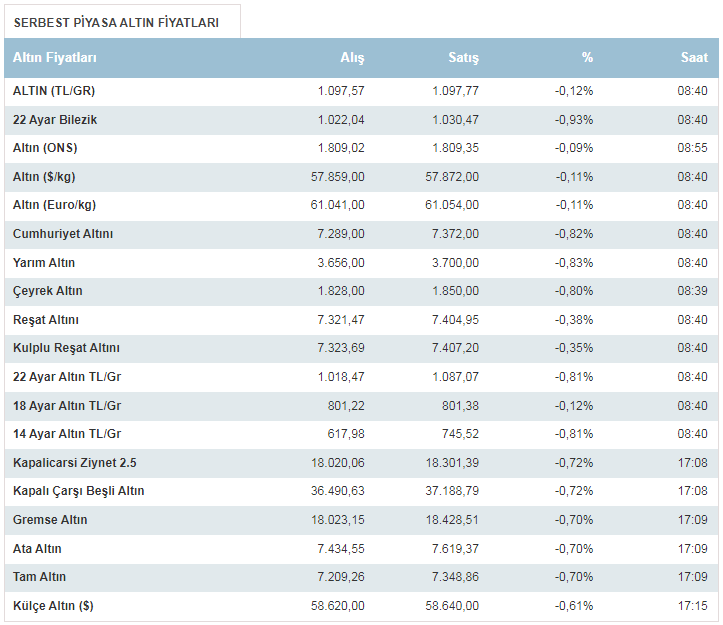
Task: Open the Altın (Euro/kg) link
Action: click(54, 205)
